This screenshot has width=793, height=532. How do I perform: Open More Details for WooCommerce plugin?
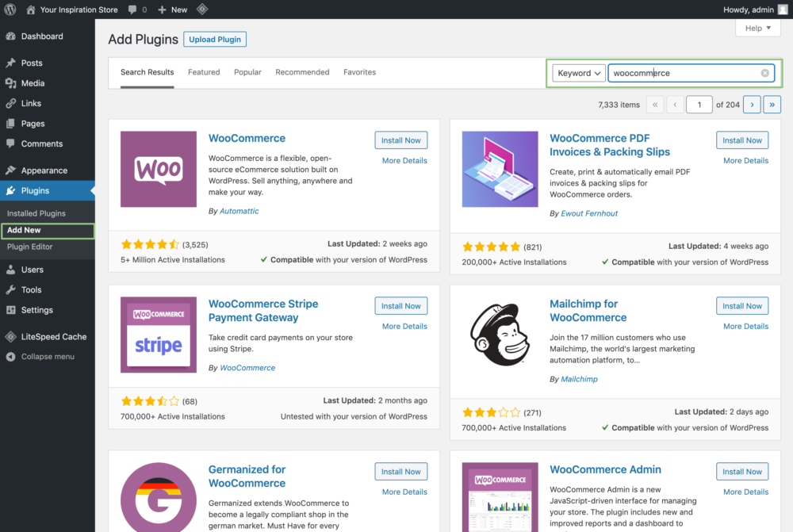pyautogui.click(x=404, y=161)
